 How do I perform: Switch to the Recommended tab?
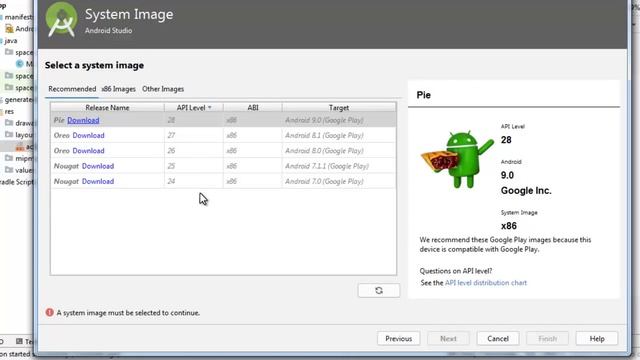click(x=72, y=89)
